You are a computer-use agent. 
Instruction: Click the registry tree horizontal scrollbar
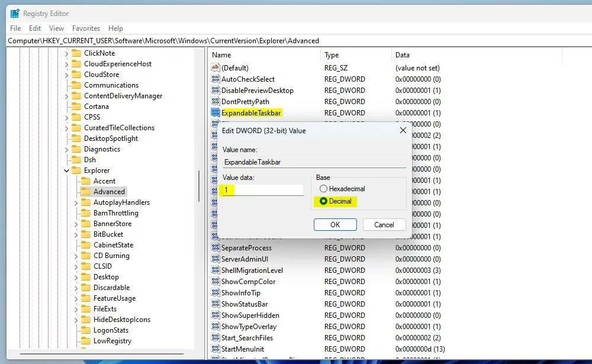click(x=102, y=354)
